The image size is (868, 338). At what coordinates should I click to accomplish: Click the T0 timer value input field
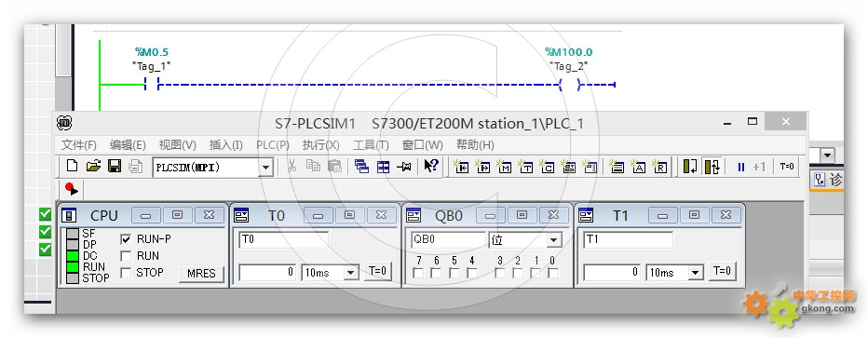pyautogui.click(x=267, y=272)
